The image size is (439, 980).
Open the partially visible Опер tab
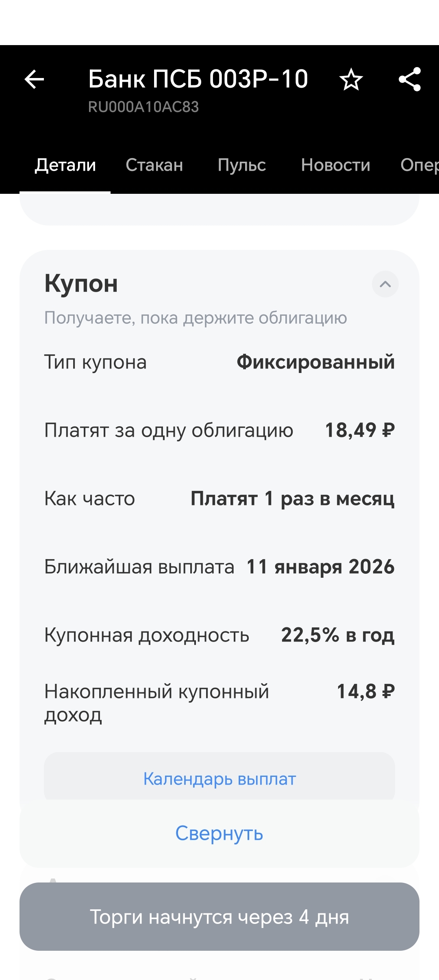[x=419, y=165]
